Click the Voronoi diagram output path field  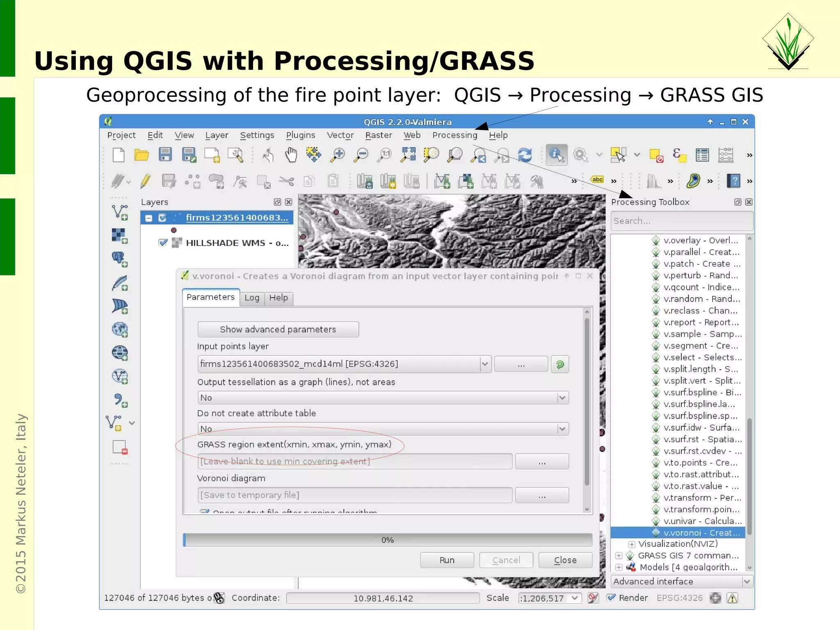[x=355, y=495]
